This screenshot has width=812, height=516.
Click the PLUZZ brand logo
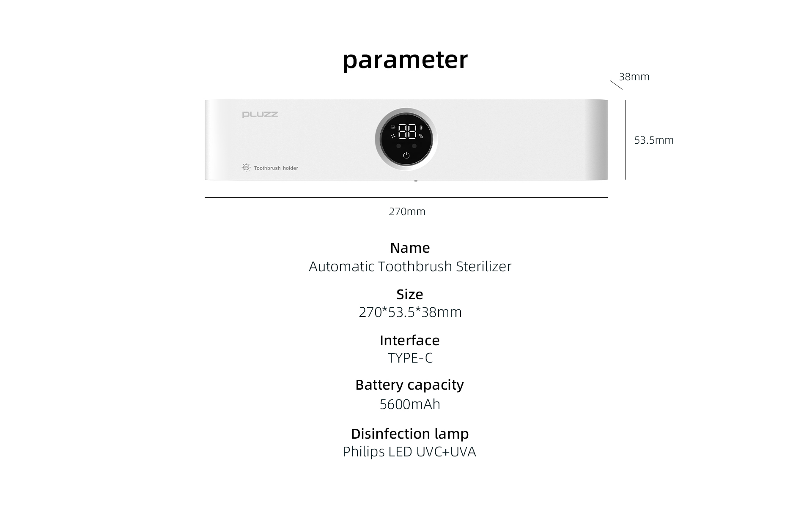[260, 115]
